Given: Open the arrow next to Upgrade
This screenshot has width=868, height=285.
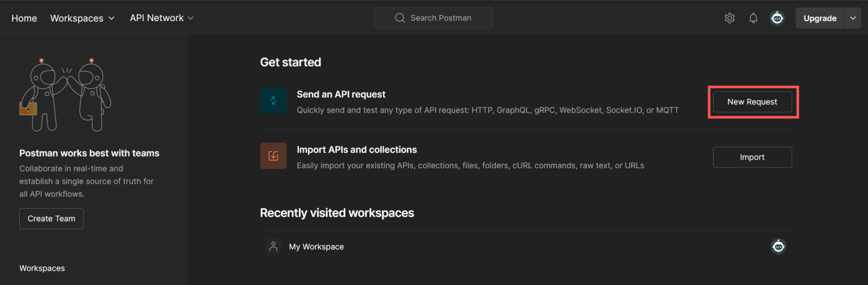Looking at the screenshot, I should [x=852, y=18].
